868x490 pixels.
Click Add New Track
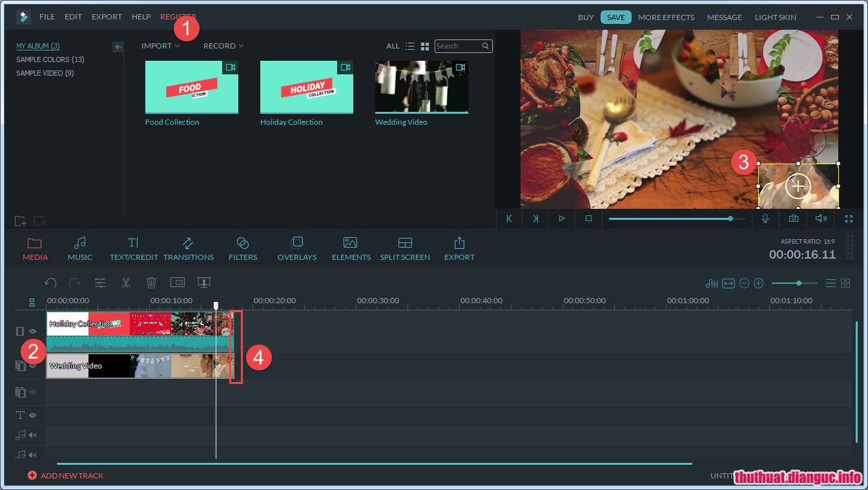[65, 475]
